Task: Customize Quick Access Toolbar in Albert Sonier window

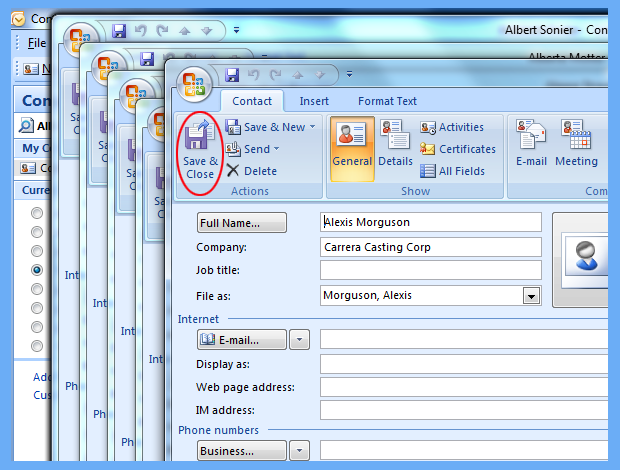Action: tap(236, 30)
